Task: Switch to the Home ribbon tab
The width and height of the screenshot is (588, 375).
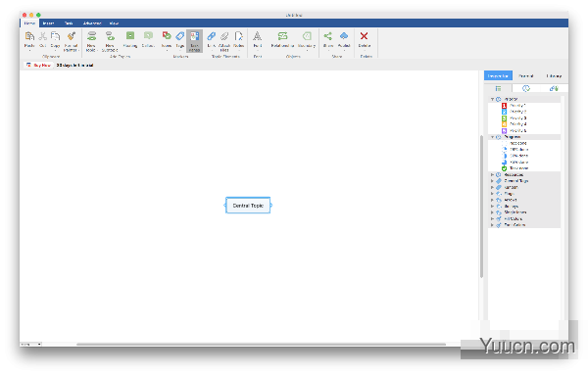Action: (29, 23)
